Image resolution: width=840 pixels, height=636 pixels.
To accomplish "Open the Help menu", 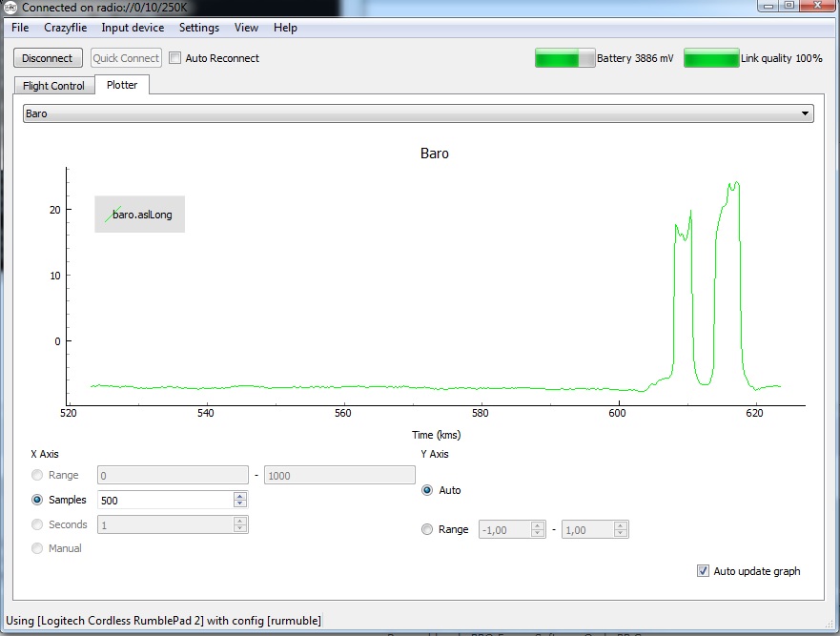I will (x=285, y=28).
